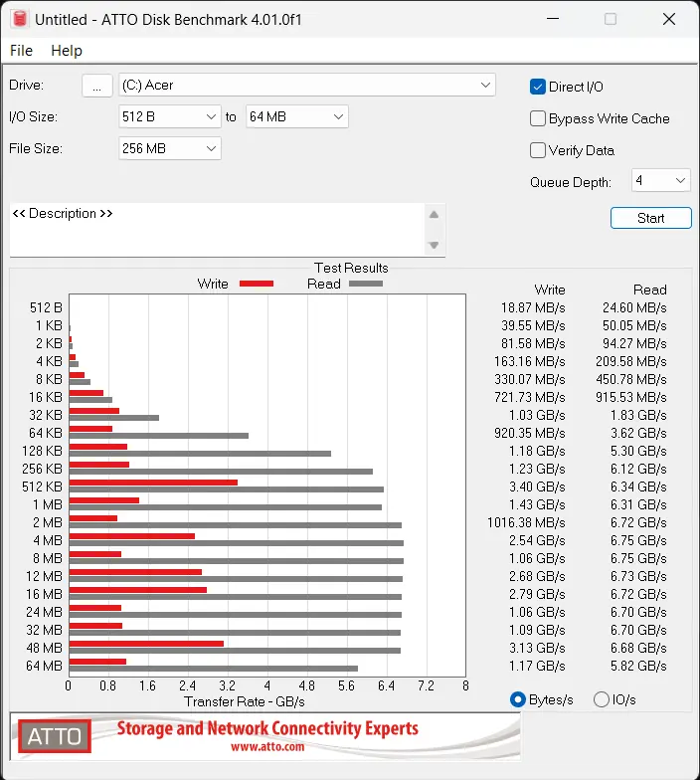Open the 64 MB maximum I/O size dropdown

[x=296, y=117]
